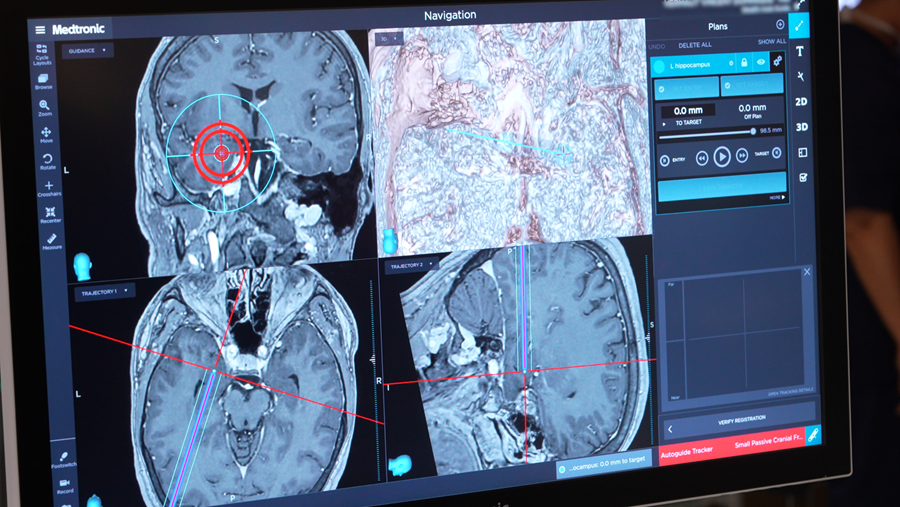Open the 3D view dropdown
The height and width of the screenshot is (507, 900).
coord(389,38)
